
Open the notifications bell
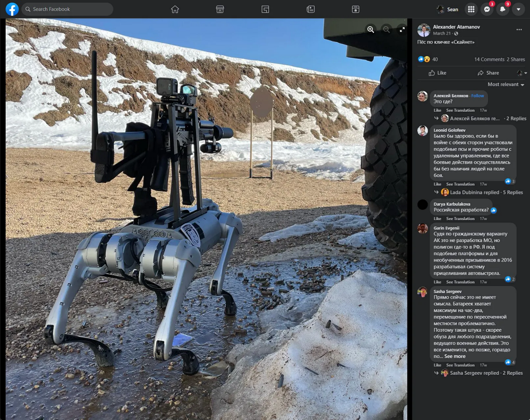[x=502, y=9]
